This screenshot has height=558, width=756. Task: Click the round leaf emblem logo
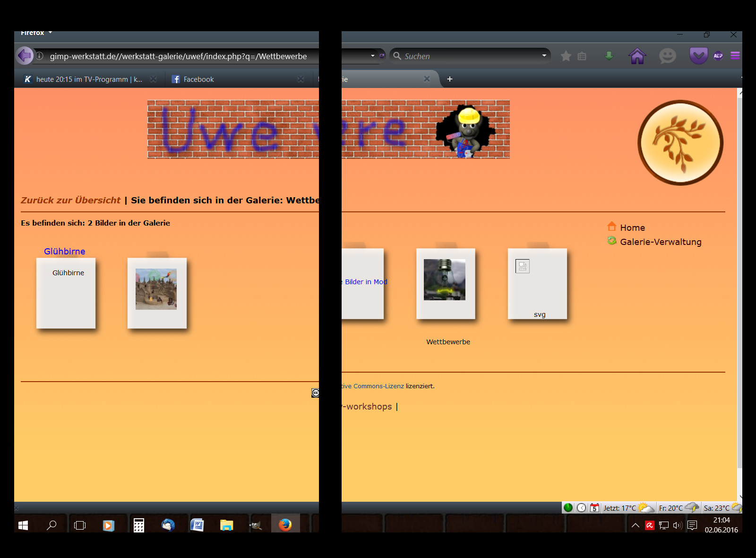point(680,142)
